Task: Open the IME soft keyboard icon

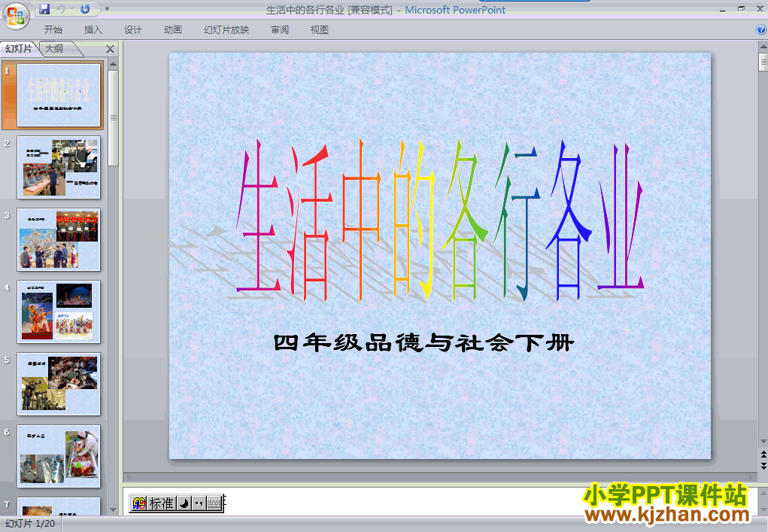Action: 214,503
